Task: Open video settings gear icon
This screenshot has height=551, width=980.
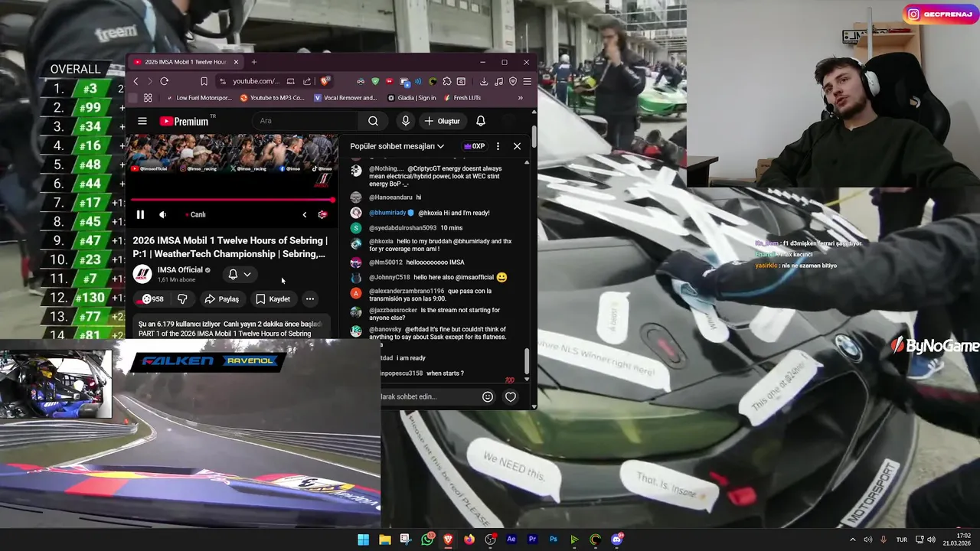Action: (322, 215)
